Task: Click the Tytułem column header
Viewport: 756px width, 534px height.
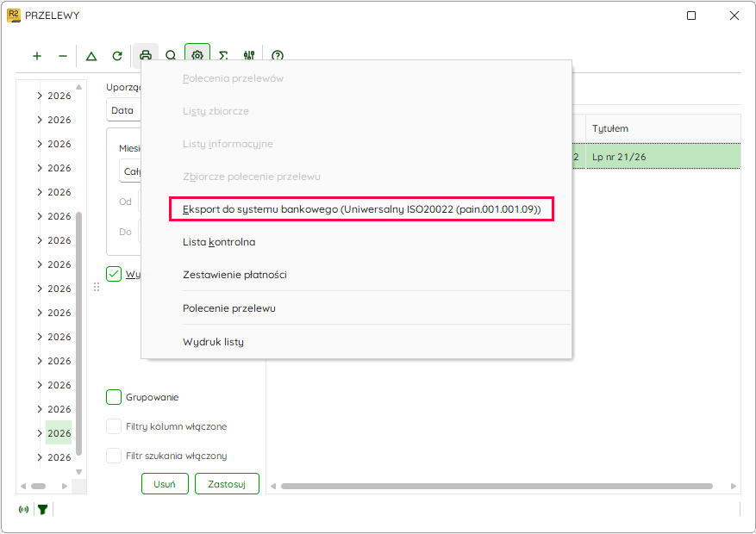Action: tap(663, 128)
